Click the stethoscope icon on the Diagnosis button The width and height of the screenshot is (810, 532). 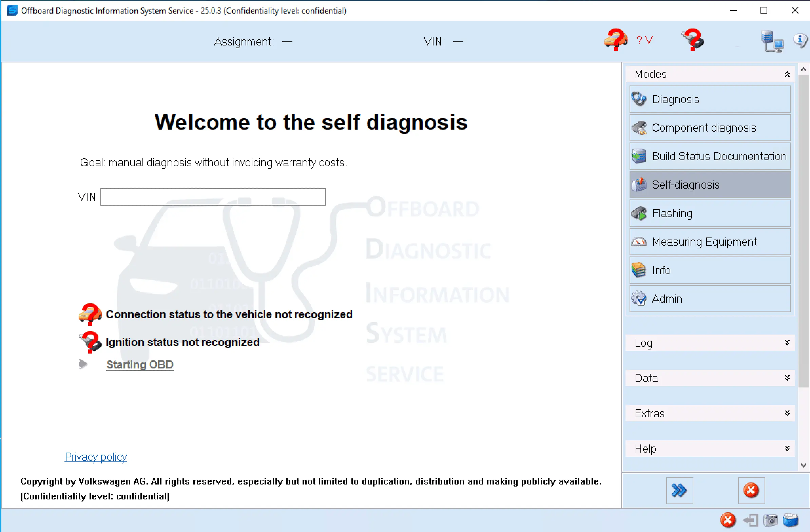coord(639,99)
